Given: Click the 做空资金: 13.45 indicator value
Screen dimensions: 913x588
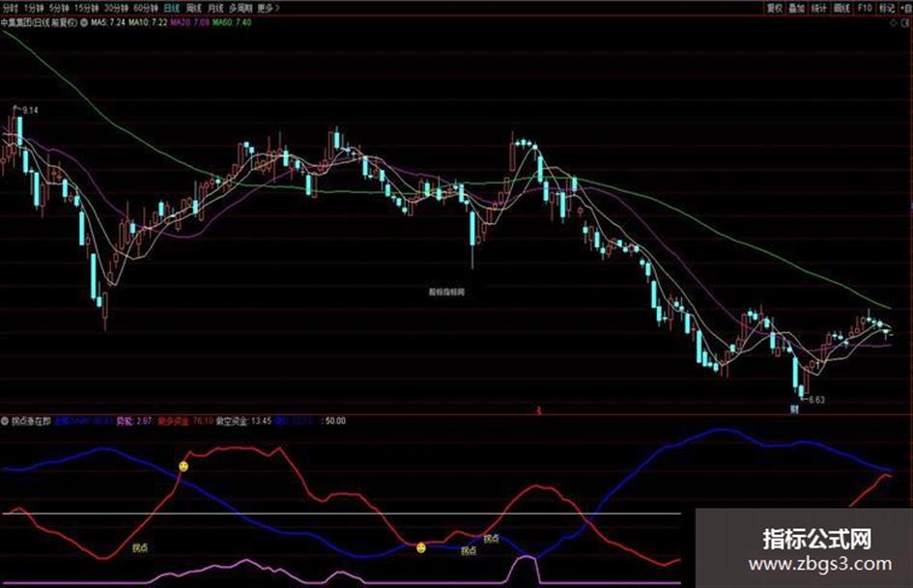Looking at the screenshot, I should [244, 421].
